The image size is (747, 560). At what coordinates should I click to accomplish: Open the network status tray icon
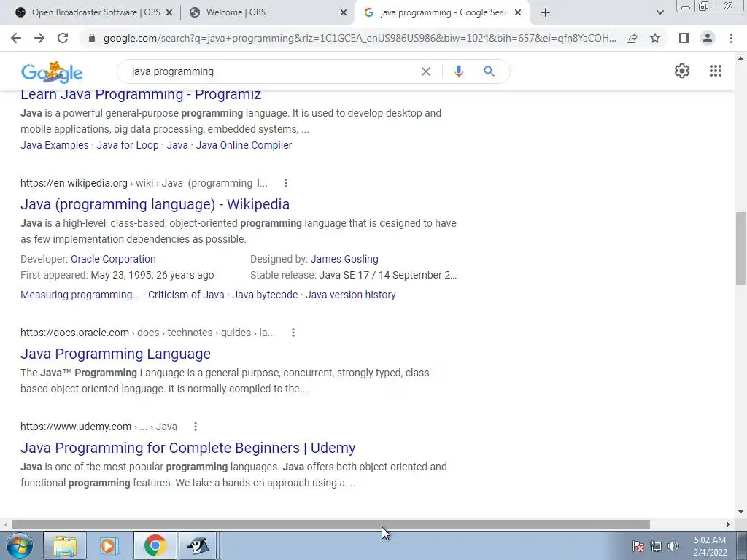click(656, 546)
